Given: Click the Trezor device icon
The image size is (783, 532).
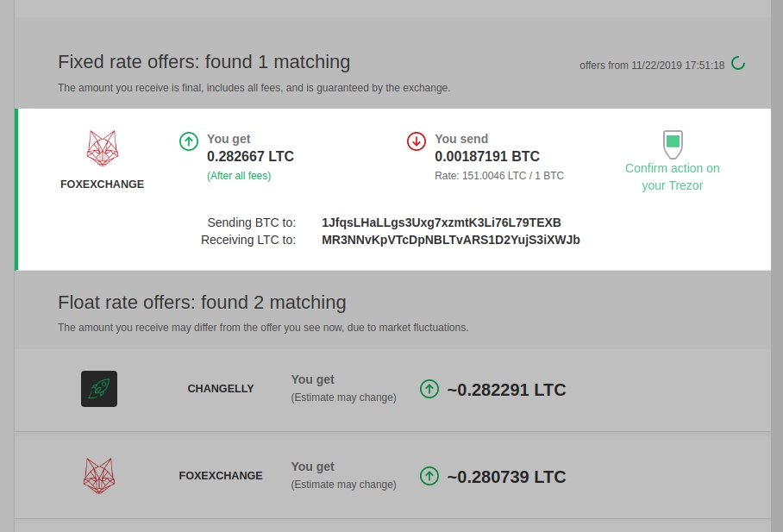Looking at the screenshot, I should [x=673, y=144].
